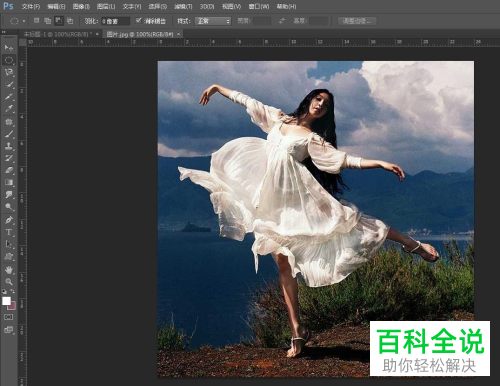Select the Shape tool
This screenshot has height=386, width=500.
pos(9,257)
